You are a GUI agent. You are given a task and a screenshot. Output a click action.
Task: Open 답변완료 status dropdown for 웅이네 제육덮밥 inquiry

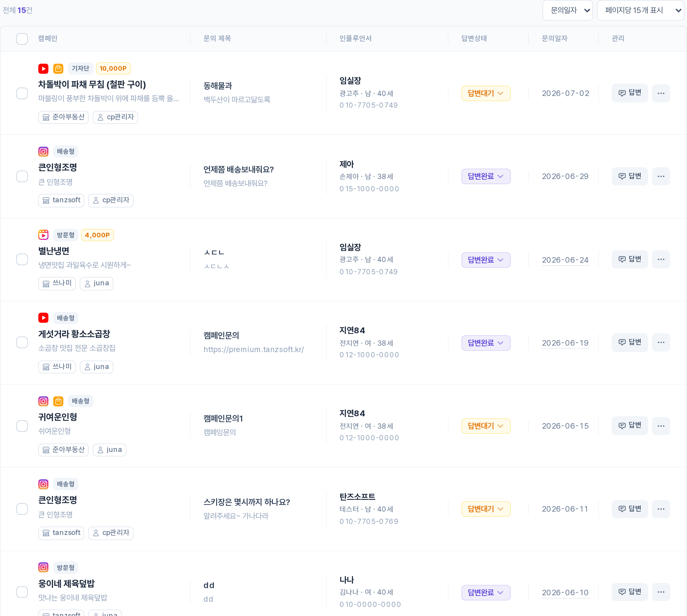pos(486,592)
